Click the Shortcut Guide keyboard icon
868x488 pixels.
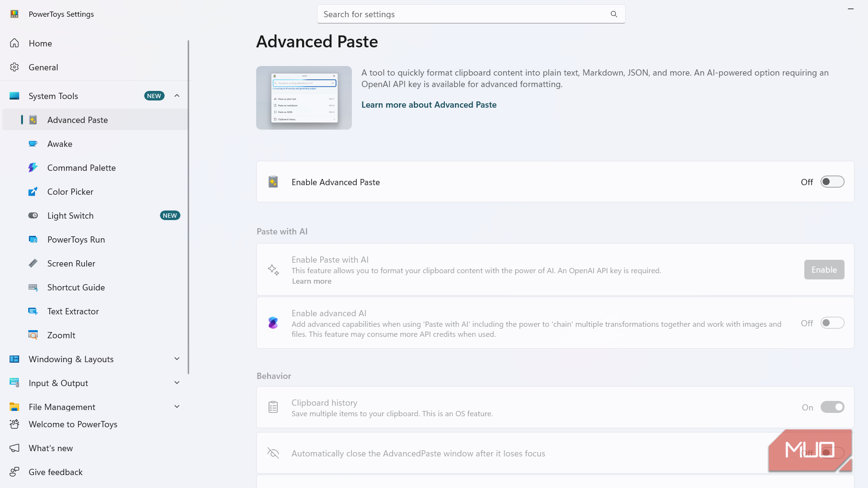click(x=33, y=287)
